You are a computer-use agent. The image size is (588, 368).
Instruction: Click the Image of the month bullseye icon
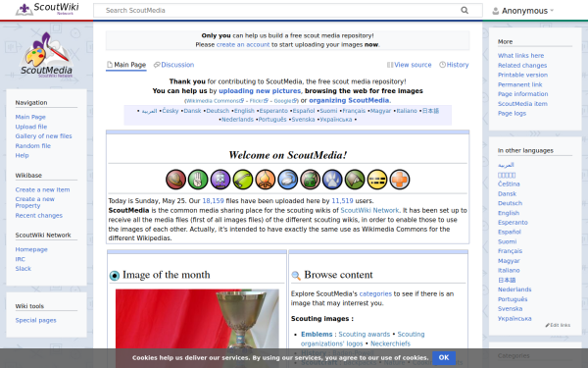point(115,276)
